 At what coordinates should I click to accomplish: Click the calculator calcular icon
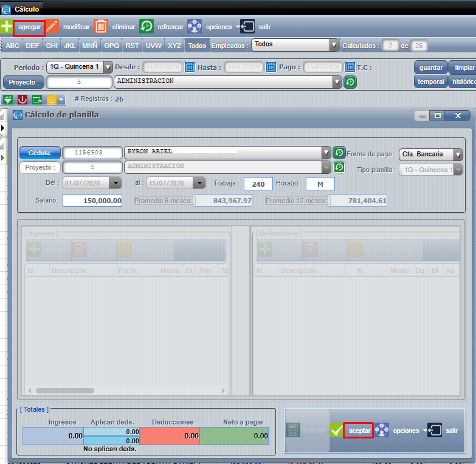[x=293, y=431]
